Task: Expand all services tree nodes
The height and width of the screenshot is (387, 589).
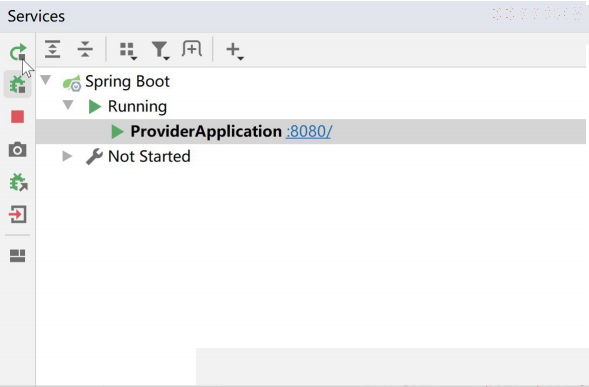Action: point(53,49)
